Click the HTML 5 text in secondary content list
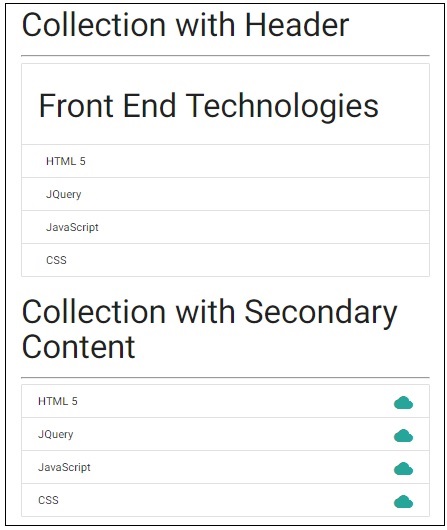This screenshot has height=530, width=447. pos(58,401)
